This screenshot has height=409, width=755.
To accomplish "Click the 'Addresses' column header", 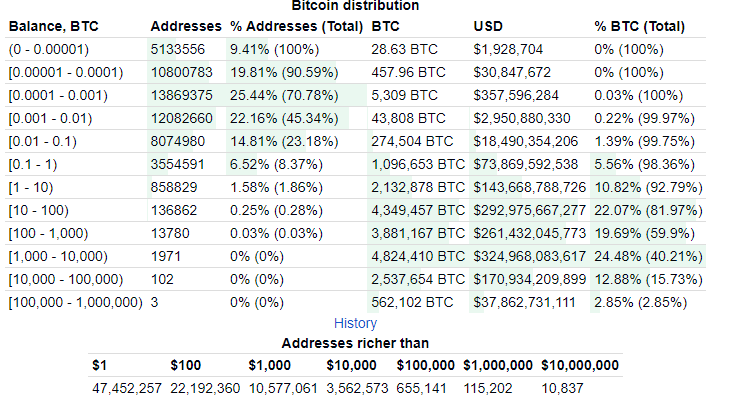I will (x=185, y=24).
